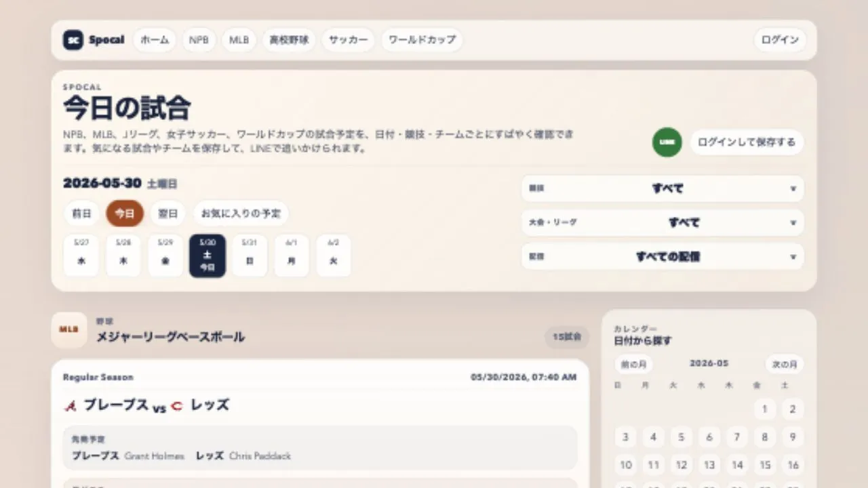The width and height of the screenshot is (868, 488).
Task: Select calendar day 15
Action: click(x=765, y=465)
